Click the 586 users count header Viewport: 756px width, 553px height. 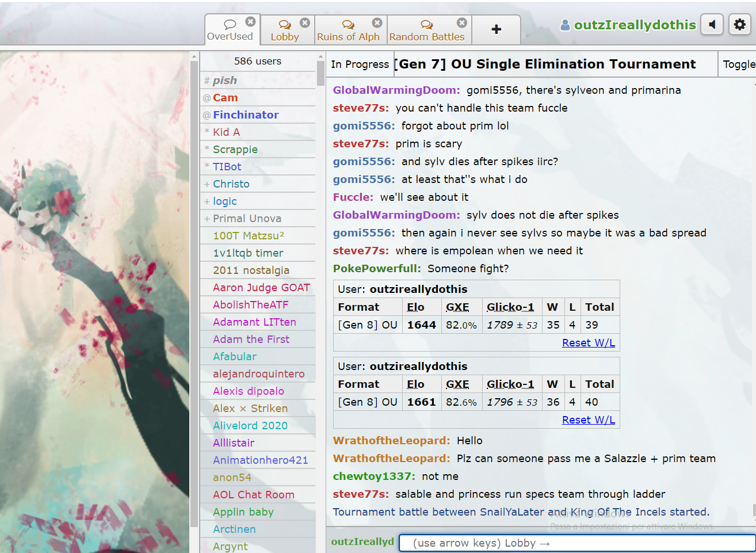[x=258, y=61]
